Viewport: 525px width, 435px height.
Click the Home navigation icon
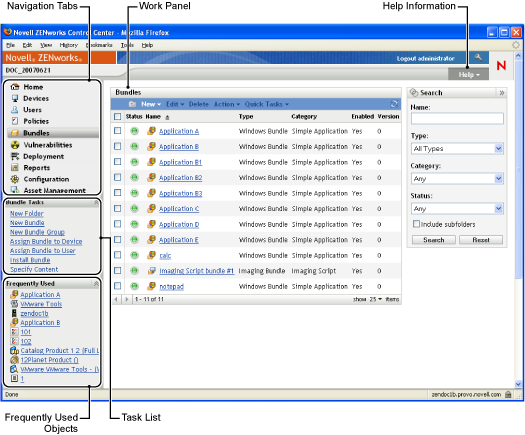(15, 87)
